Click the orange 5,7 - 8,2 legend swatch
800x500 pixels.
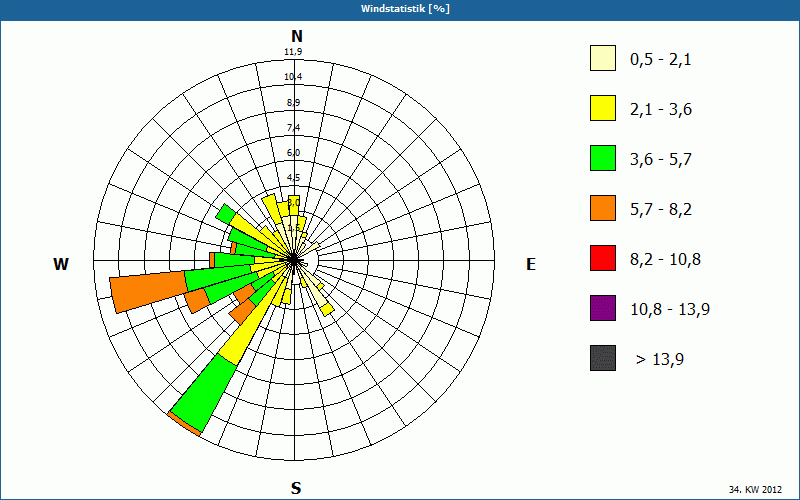coord(603,208)
